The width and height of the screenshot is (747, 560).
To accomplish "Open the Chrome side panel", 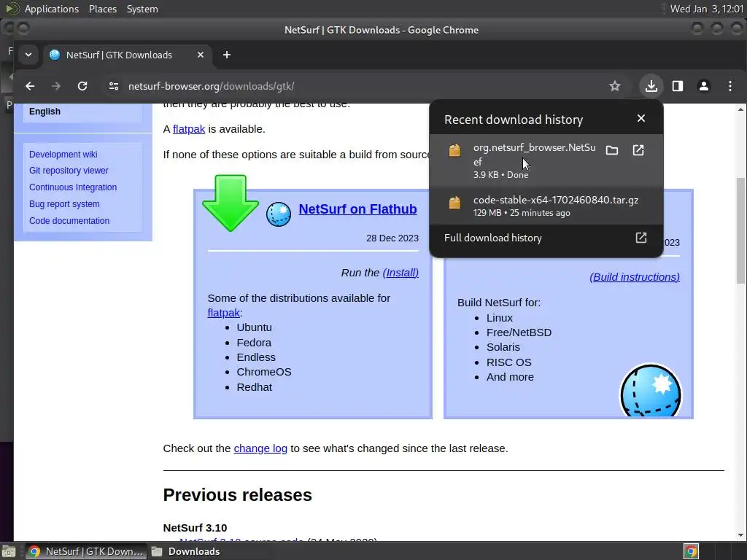I will click(678, 86).
